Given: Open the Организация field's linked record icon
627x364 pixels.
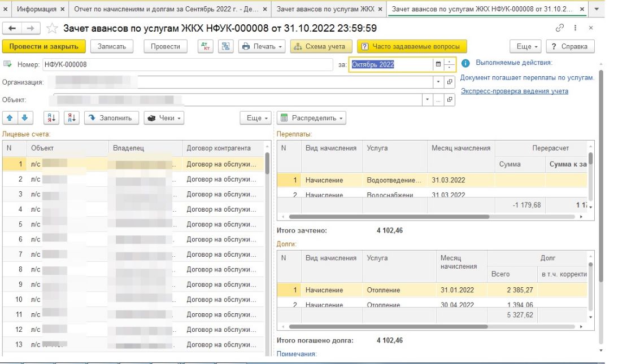Looking at the screenshot, I should (x=450, y=82).
